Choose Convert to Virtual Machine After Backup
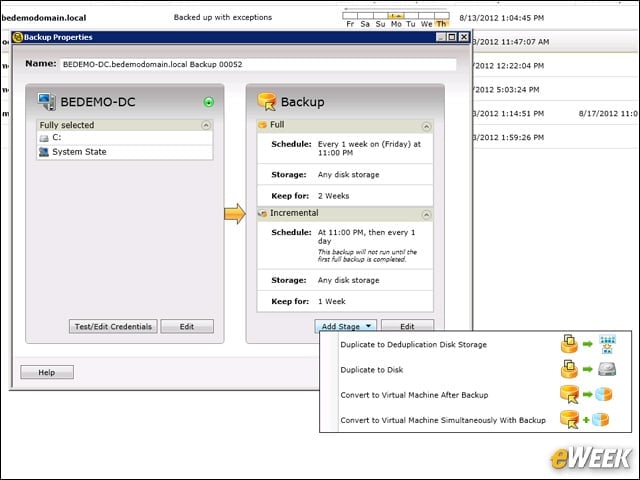The height and width of the screenshot is (480, 640). (x=414, y=395)
